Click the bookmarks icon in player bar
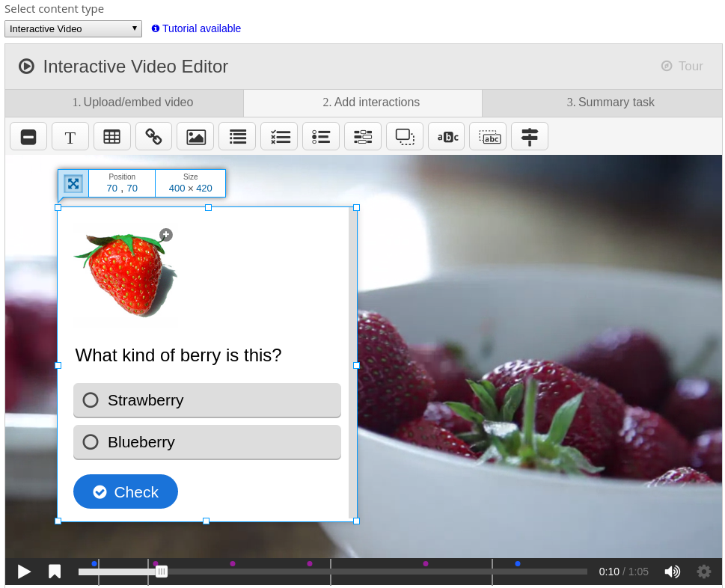Screen dimensions: 725x588 (55, 572)
